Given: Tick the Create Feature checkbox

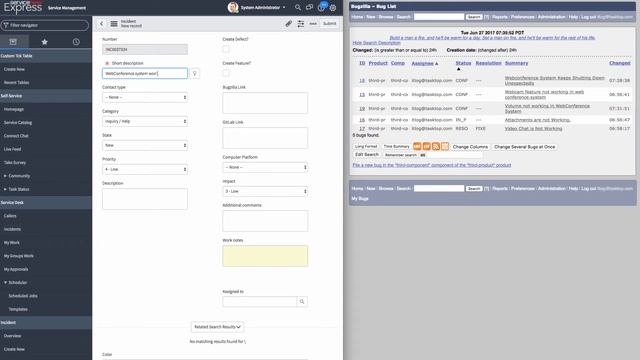Looking at the screenshot, I should pyautogui.click(x=226, y=73).
